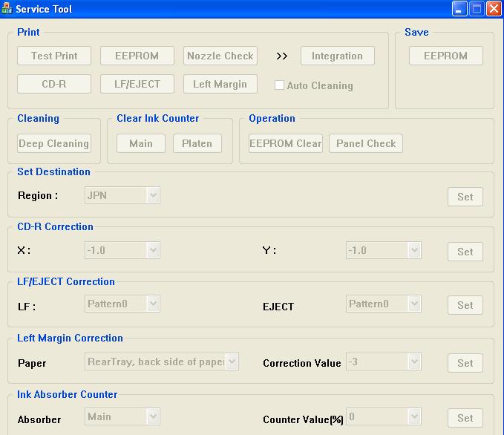The image size is (504, 435).
Task: Click EEPROM button in Print group
Action: pyautogui.click(x=137, y=56)
